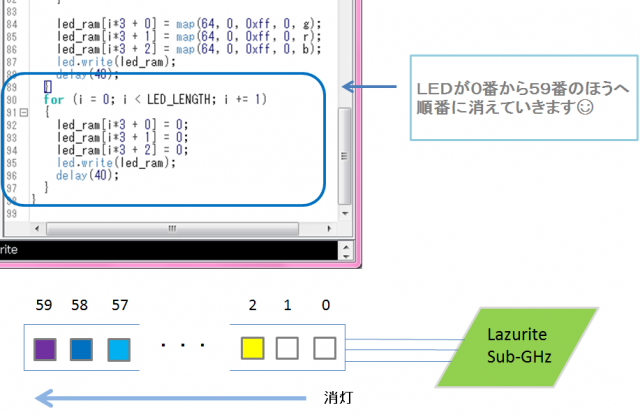Click the dark blue LED square number 58
Screen dimensions: 640x417
pyautogui.click(x=81, y=349)
